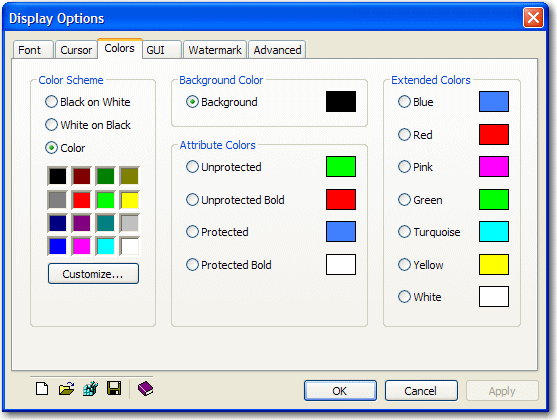The width and height of the screenshot is (557, 420).
Task: Click the Pink extended color swatch
Action: coord(494,167)
